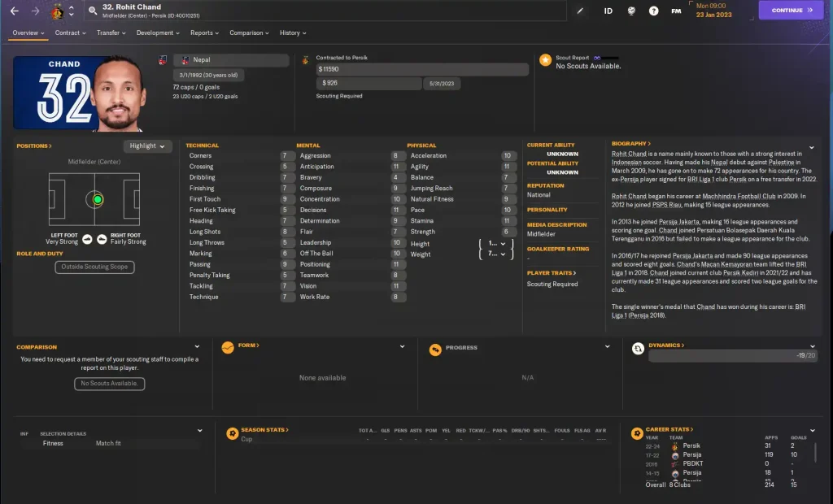
Task: Open the Overview menu
Action: pyautogui.click(x=28, y=33)
